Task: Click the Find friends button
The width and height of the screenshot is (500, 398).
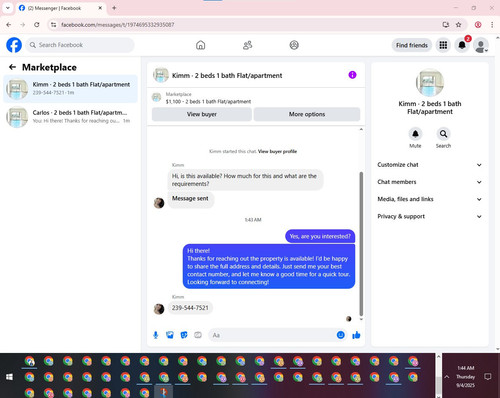Action: point(412,45)
